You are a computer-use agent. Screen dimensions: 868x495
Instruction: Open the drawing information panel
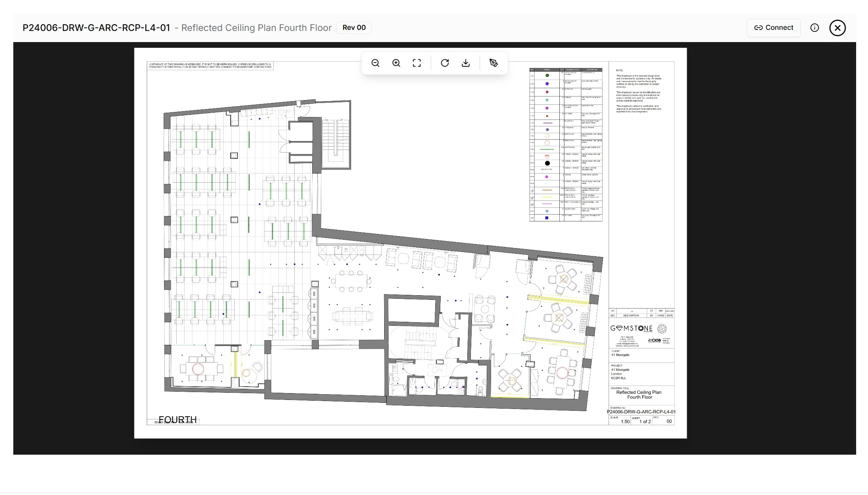pos(814,27)
